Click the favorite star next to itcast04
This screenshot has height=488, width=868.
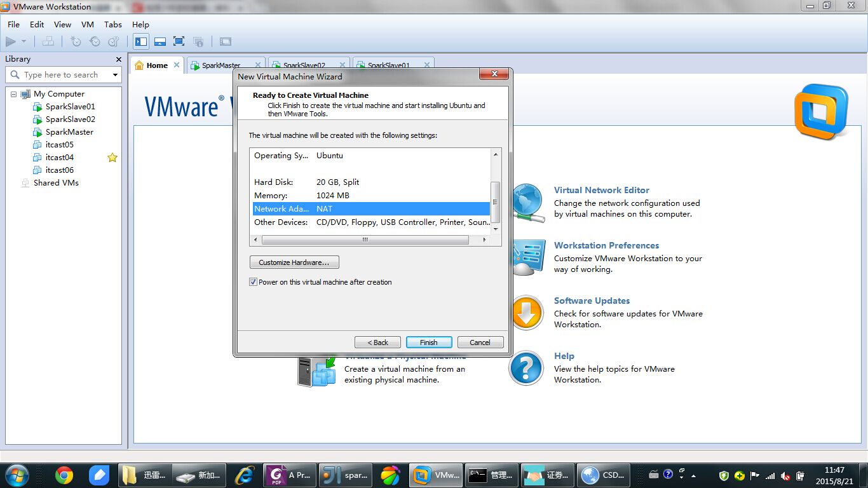112,158
